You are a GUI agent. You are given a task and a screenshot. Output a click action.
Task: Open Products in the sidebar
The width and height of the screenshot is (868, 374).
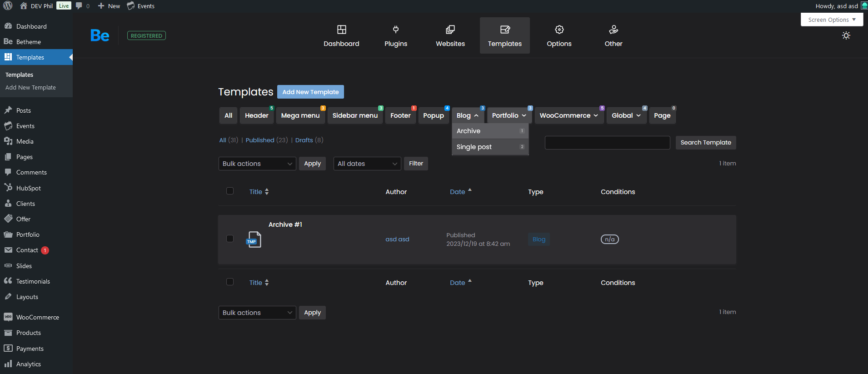[36, 333]
